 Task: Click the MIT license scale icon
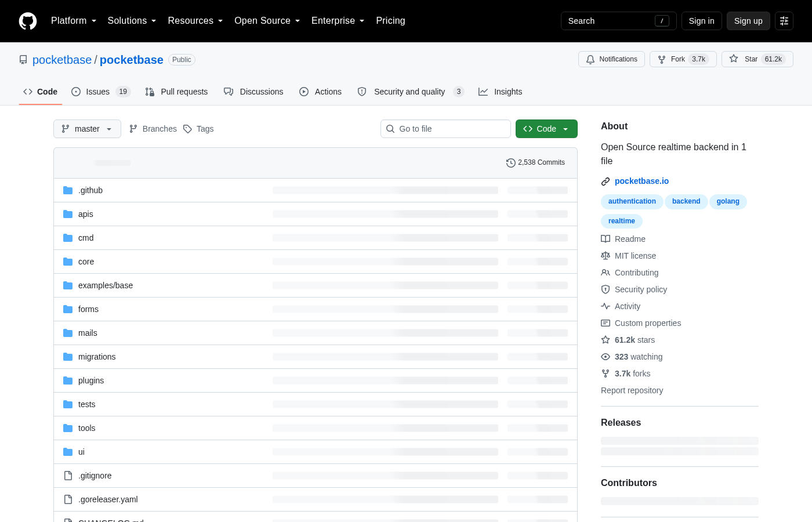(x=606, y=256)
